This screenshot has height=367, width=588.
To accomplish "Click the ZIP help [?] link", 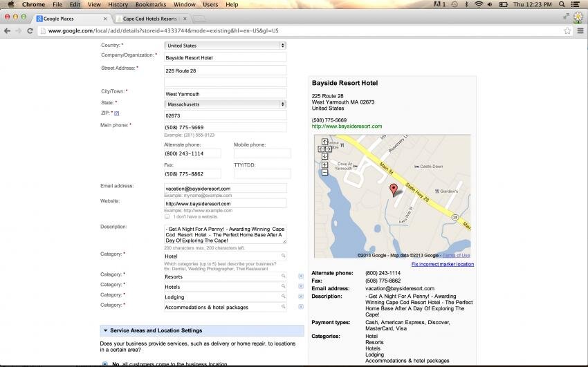I will tap(117, 113).
